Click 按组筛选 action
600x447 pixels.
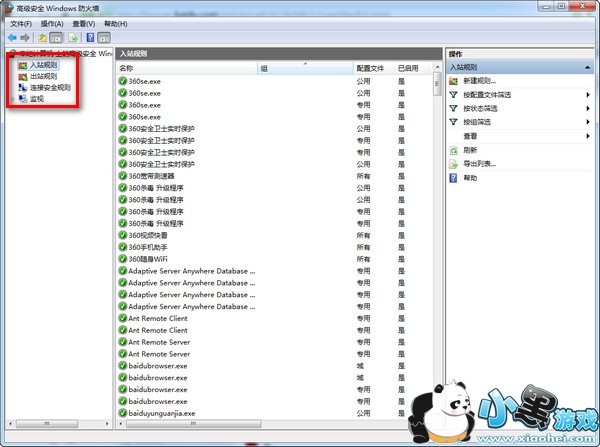(477, 122)
